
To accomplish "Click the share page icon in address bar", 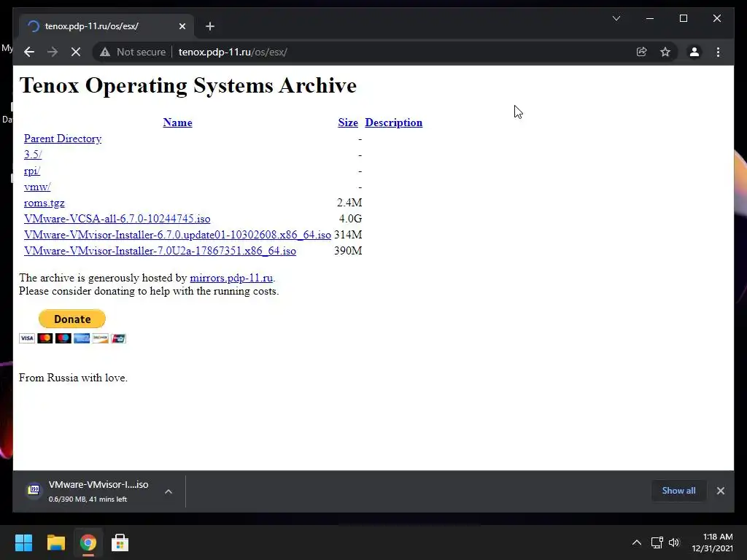I will [642, 52].
